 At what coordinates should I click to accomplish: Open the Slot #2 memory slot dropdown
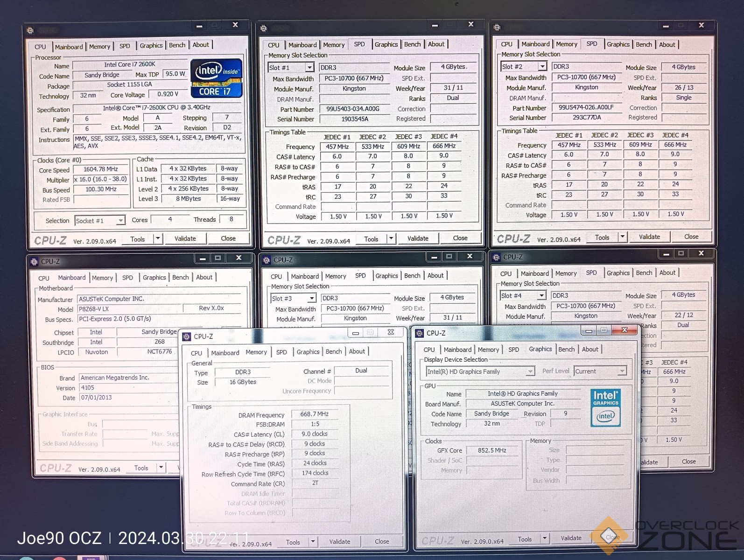pyautogui.click(x=542, y=67)
